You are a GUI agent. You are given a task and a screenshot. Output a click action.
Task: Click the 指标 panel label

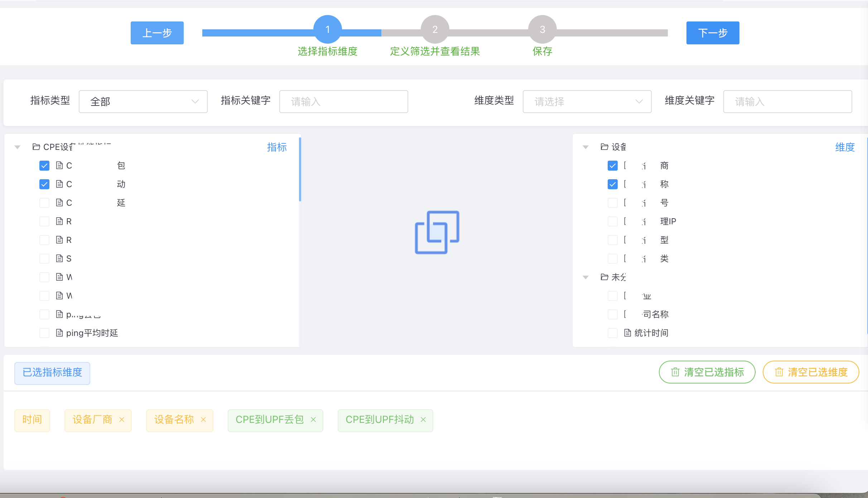tap(277, 147)
